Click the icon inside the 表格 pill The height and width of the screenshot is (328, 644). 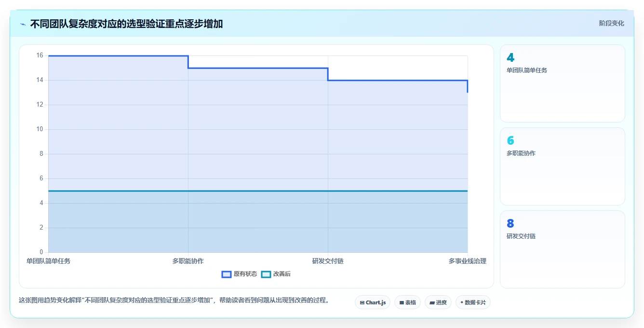tap(402, 303)
